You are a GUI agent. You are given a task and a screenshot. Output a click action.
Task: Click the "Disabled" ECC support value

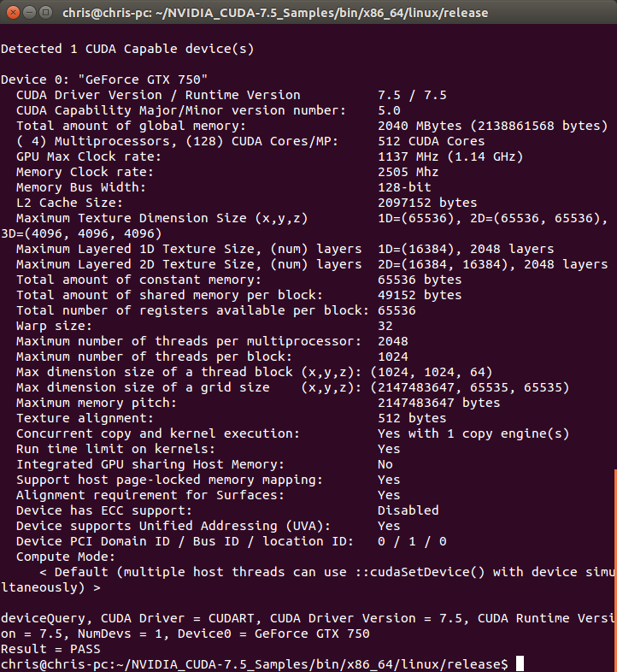[x=408, y=510]
